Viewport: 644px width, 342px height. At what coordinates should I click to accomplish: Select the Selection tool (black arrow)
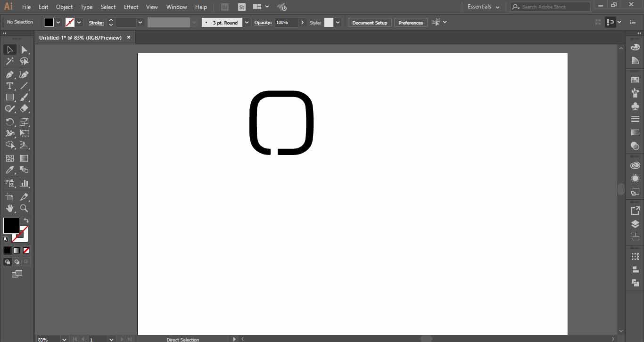10,49
